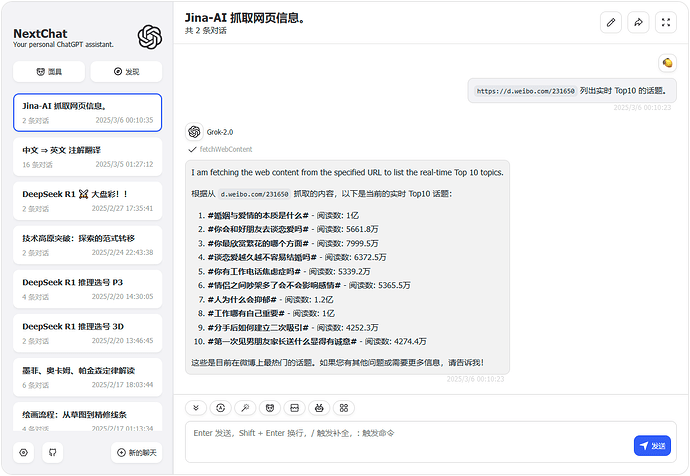Click the fetchWebContent tool call label
The height and width of the screenshot is (476, 690).
pyautogui.click(x=226, y=150)
